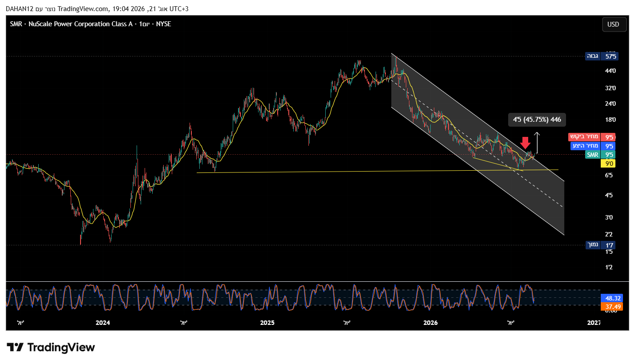Click 6'5 on the price axis
635x364 pixels.
609,176
